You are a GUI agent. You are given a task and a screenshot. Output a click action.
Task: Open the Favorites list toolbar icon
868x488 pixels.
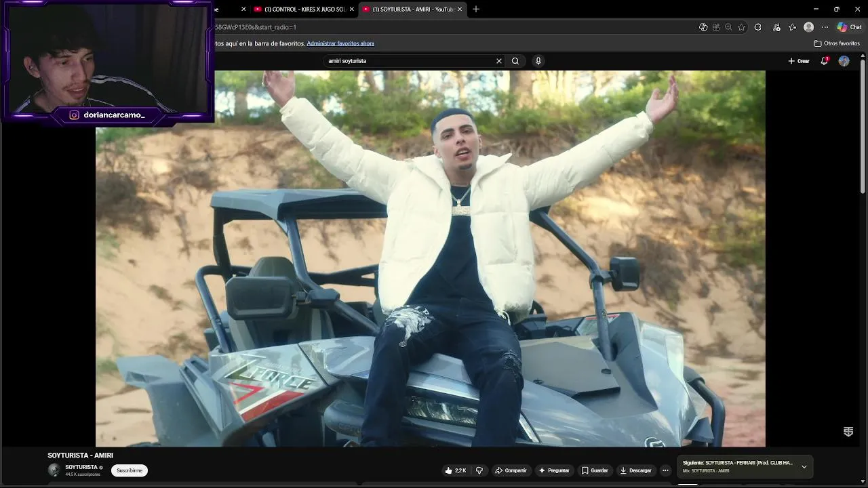(792, 27)
